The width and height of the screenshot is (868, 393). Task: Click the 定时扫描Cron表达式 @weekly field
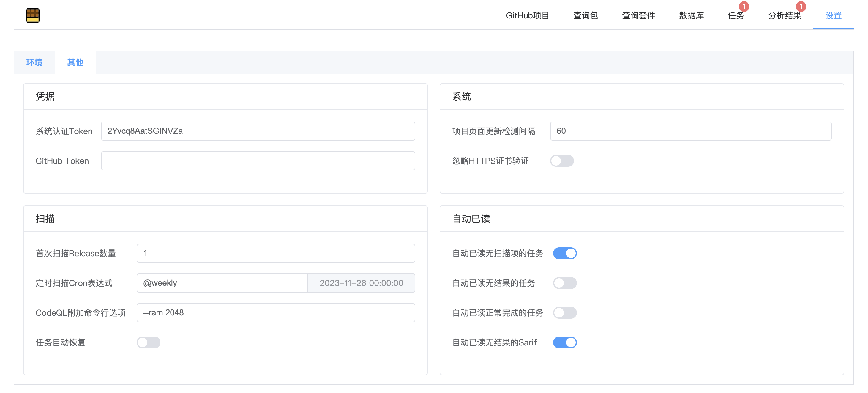pos(222,283)
